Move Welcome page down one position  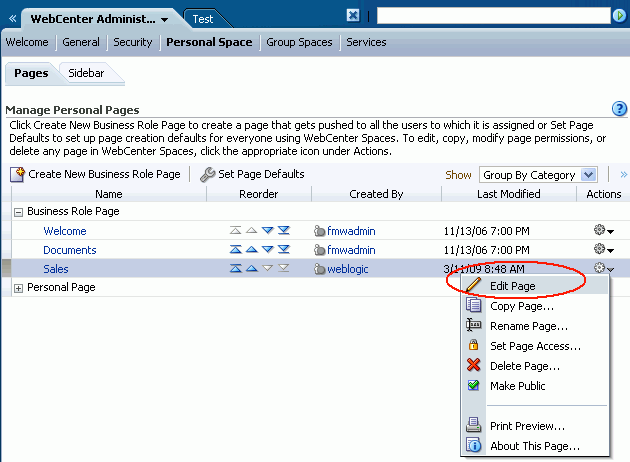coord(268,230)
